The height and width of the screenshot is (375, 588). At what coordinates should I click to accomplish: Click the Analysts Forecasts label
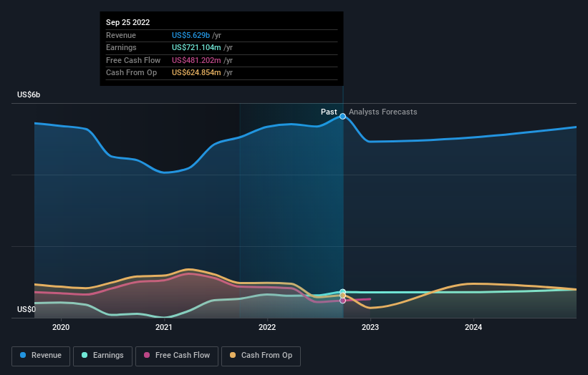[x=383, y=112]
